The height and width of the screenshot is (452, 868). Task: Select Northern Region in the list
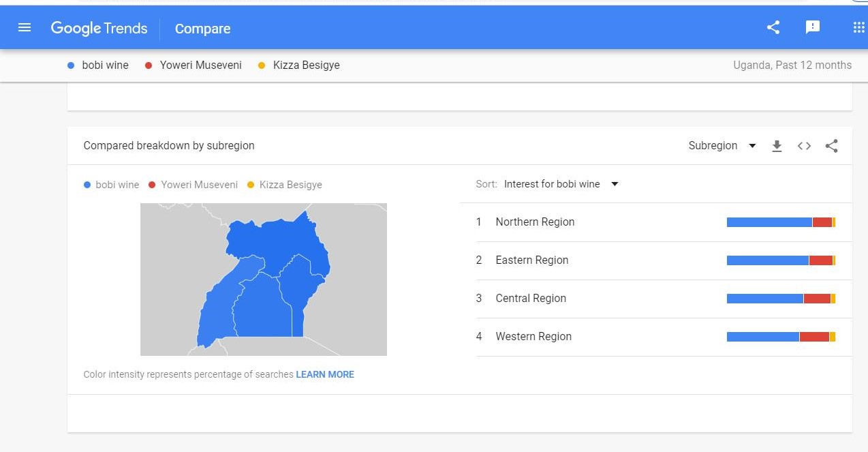point(535,222)
